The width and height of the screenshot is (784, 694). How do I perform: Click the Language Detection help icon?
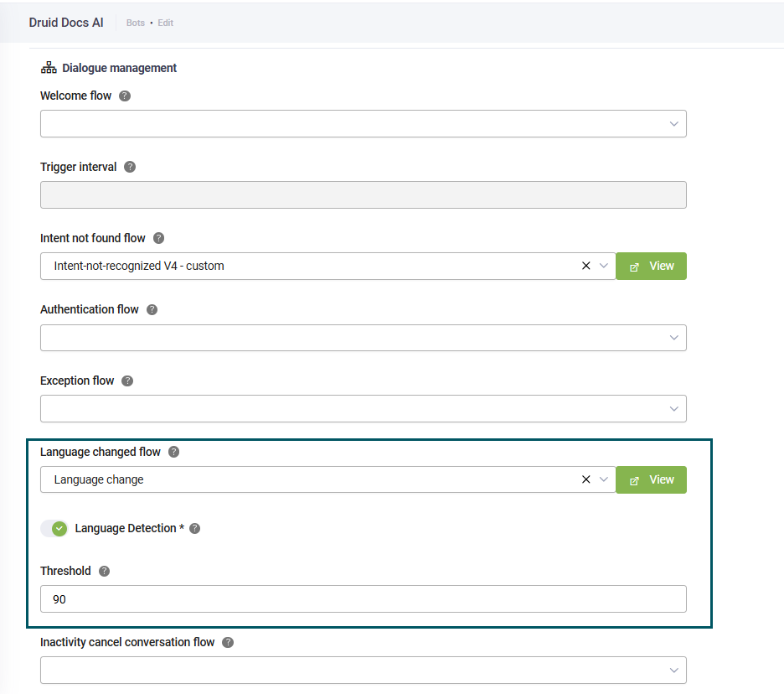194,528
